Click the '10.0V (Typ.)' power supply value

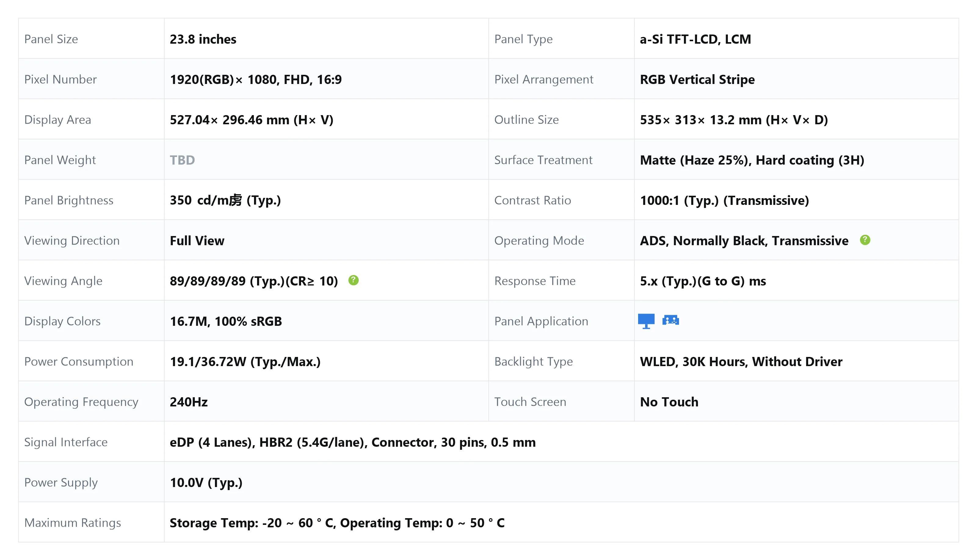coord(206,482)
